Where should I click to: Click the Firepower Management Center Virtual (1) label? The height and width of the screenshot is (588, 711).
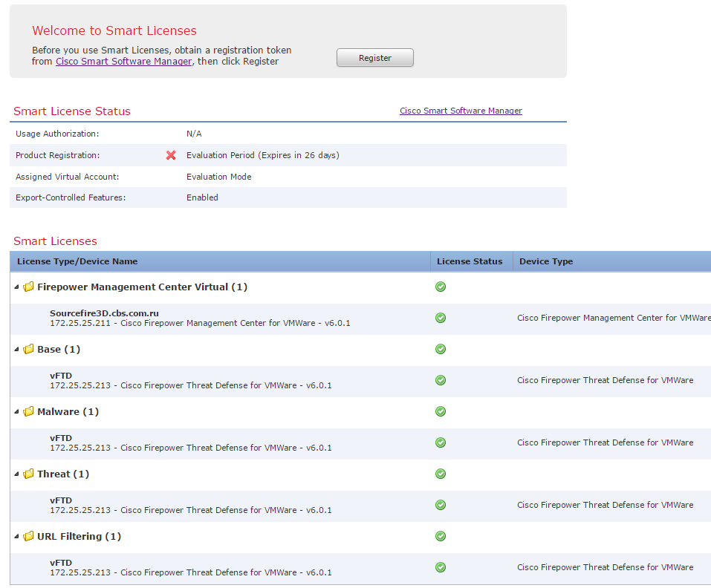coord(143,287)
